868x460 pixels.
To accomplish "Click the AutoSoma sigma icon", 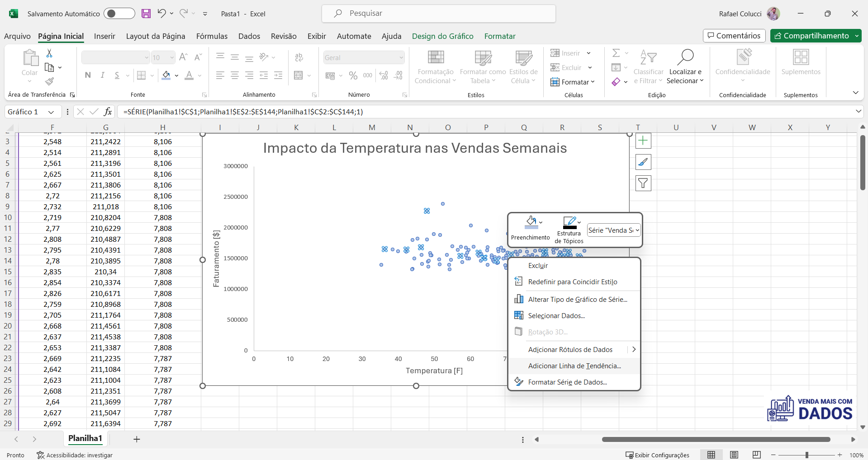I will 617,52.
